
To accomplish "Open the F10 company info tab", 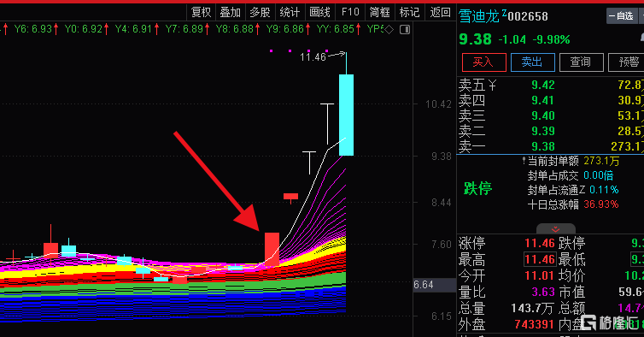I will click(350, 12).
